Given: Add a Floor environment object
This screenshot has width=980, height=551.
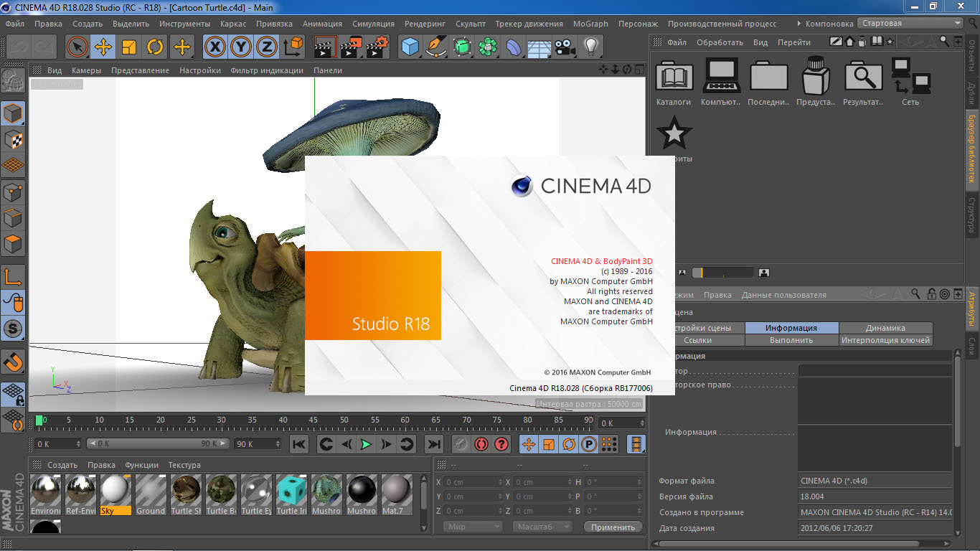Looking at the screenshot, I should pos(539,47).
